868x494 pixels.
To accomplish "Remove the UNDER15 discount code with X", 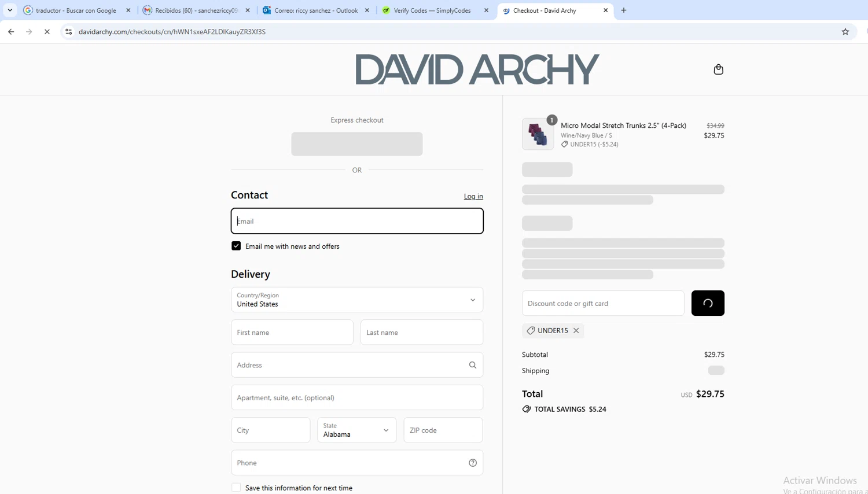I will (576, 330).
